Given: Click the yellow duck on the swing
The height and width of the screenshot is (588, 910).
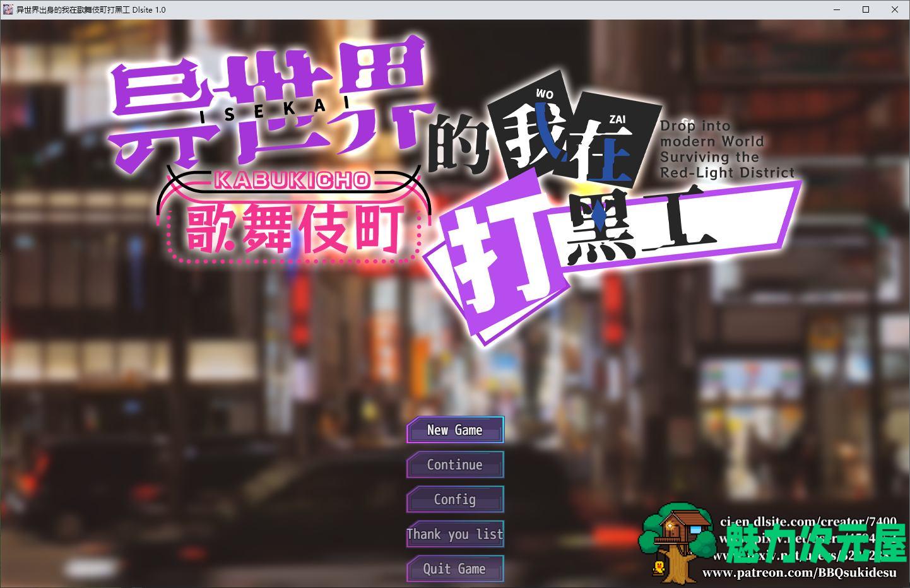Looking at the screenshot, I should click(659, 568).
